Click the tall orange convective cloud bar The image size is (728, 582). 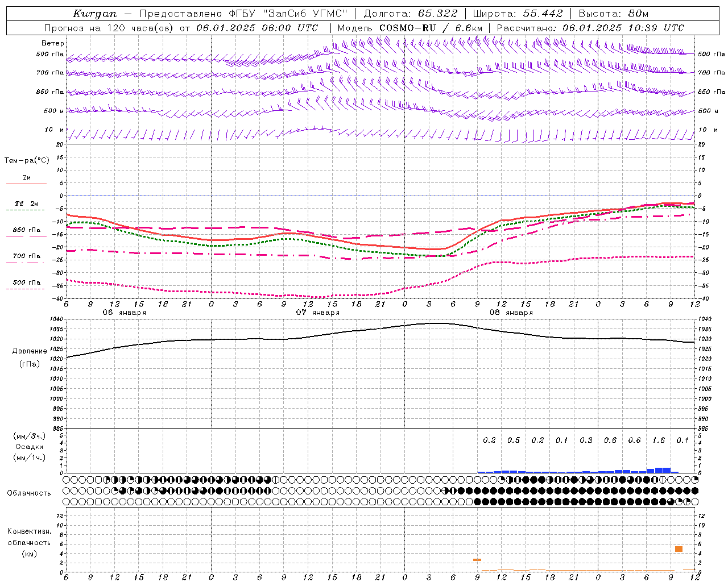(679, 549)
